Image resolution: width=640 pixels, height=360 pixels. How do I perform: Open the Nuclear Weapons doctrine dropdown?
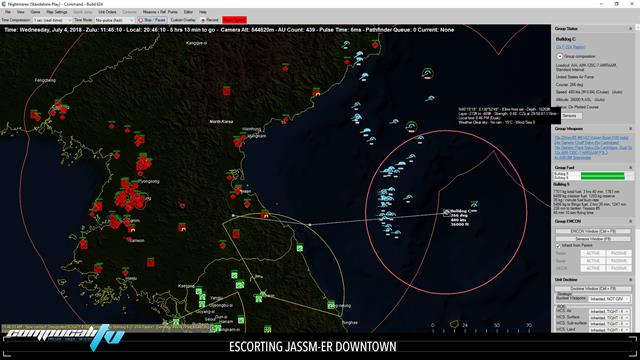(609, 299)
